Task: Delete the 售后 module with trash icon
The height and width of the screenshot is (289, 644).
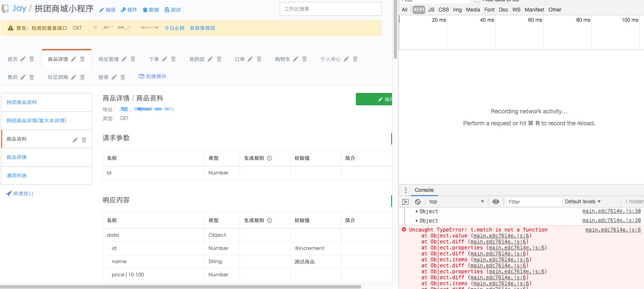Action: [x=31, y=77]
